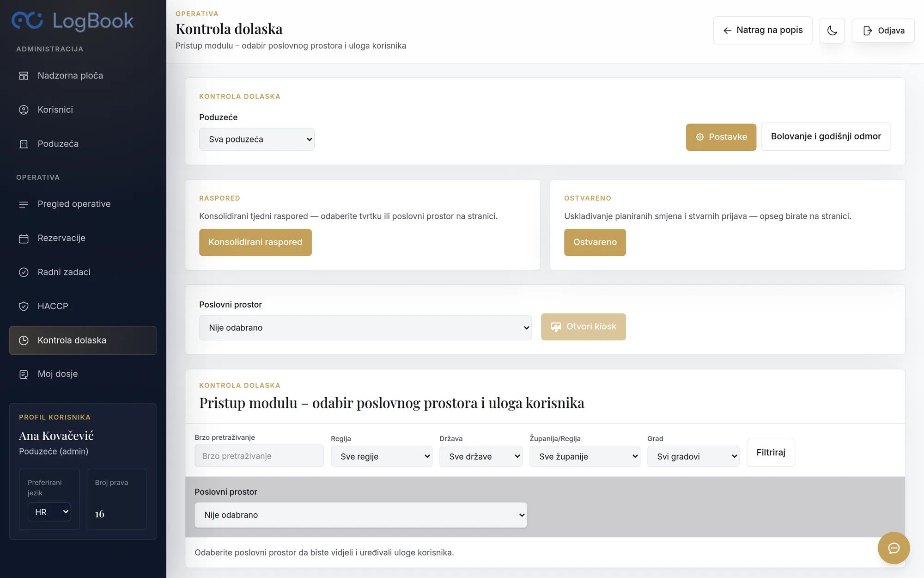The height and width of the screenshot is (578, 924).
Task: Open lower Poslovni prostor dropdown in gray area
Action: 361,515
